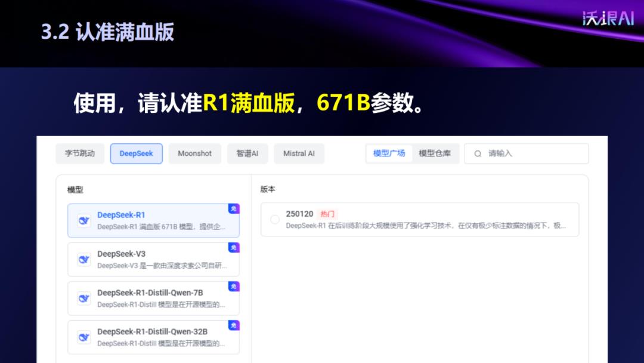
Task: Click the 免 badge on DeepSeek-V3 card
Action: (234, 248)
